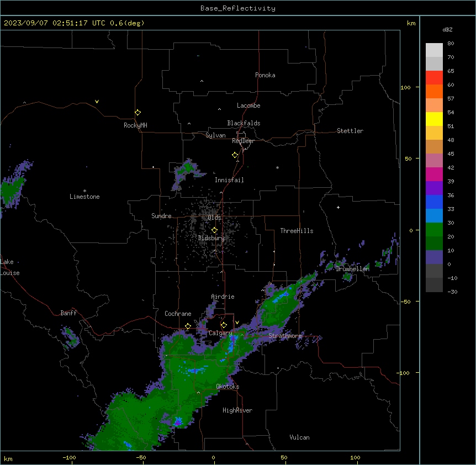Click the yellow diamond marker between Olds and Didsbury
The width and height of the screenshot is (476, 465).
pyautogui.click(x=214, y=230)
